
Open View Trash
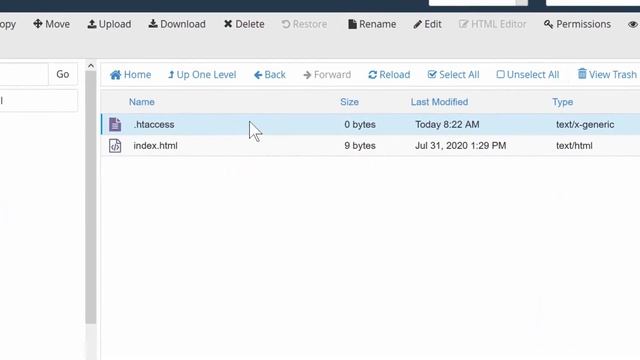point(607,75)
